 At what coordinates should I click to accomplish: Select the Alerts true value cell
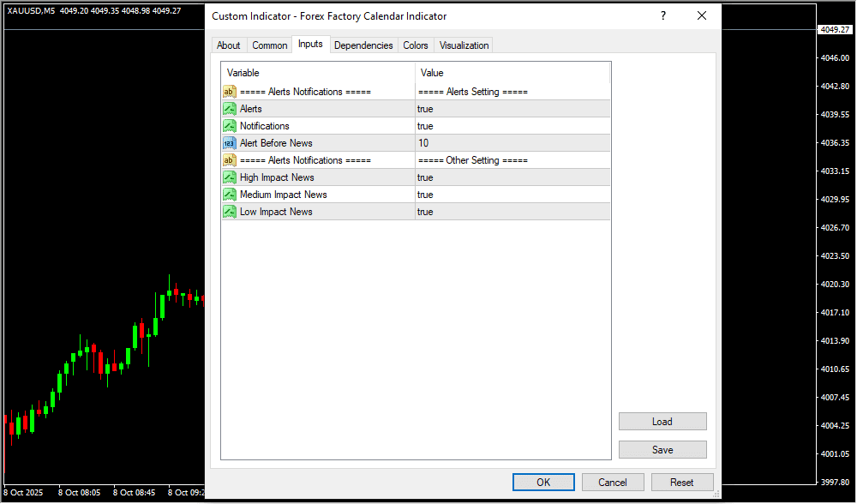tap(512, 109)
